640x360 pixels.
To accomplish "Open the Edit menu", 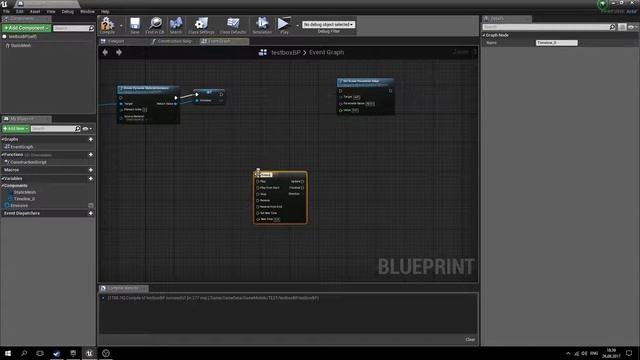I will 20,11.
